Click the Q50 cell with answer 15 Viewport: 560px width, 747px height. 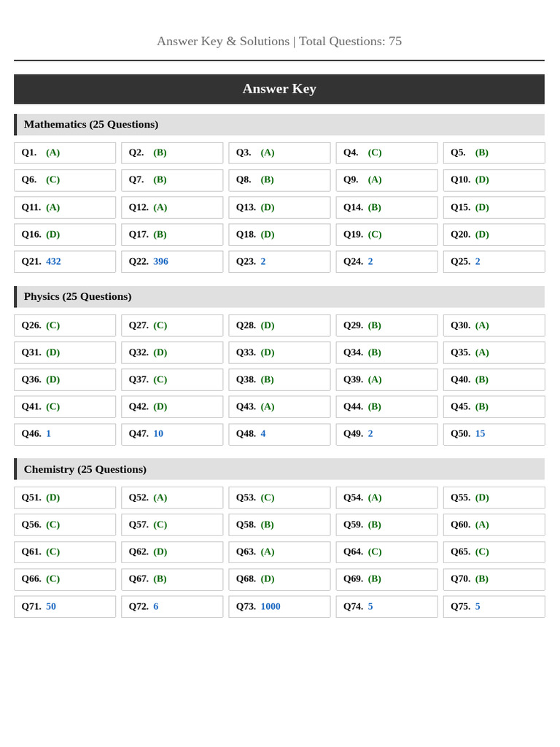click(x=494, y=434)
